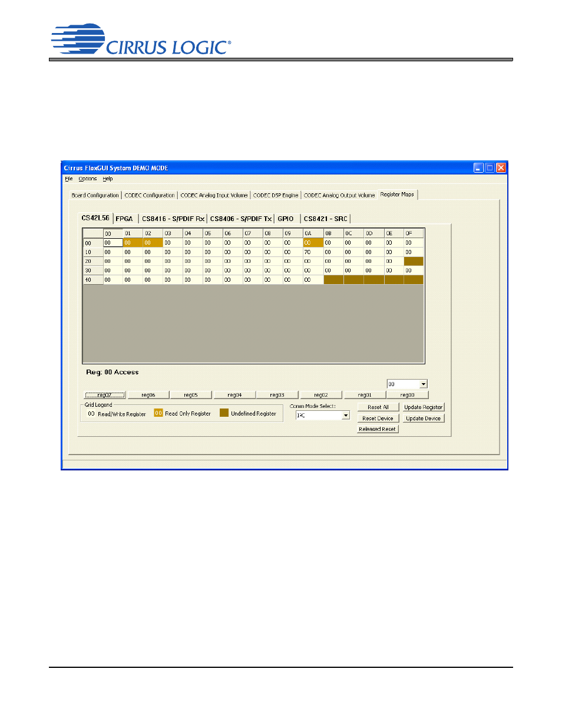
Task: Select read-only cell at row 00, column 01
Action: point(133,243)
